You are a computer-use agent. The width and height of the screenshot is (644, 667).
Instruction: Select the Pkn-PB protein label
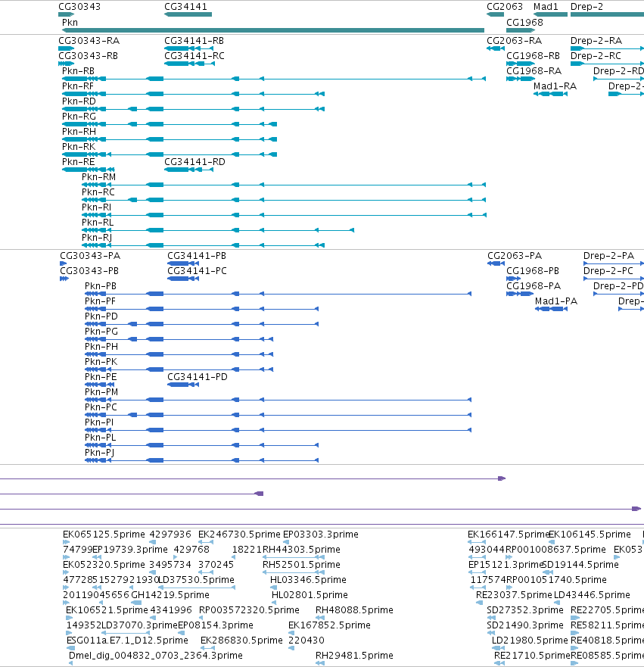click(x=101, y=286)
